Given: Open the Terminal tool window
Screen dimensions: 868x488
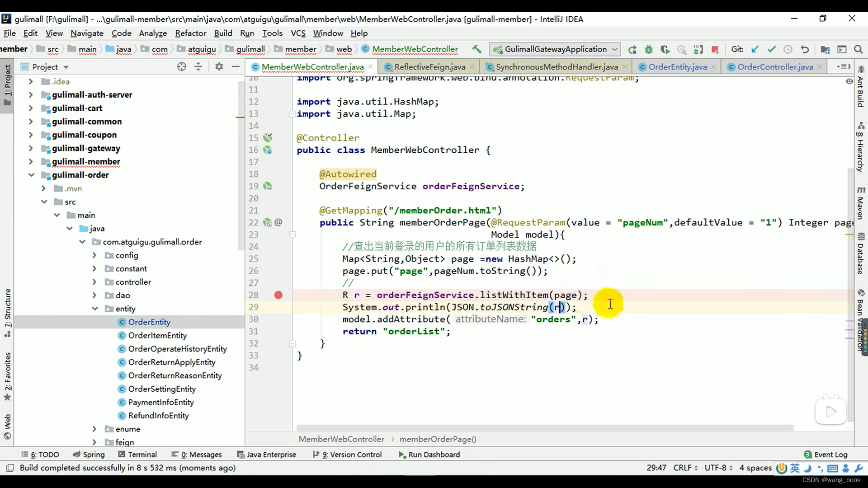Looking at the screenshot, I should (x=137, y=455).
